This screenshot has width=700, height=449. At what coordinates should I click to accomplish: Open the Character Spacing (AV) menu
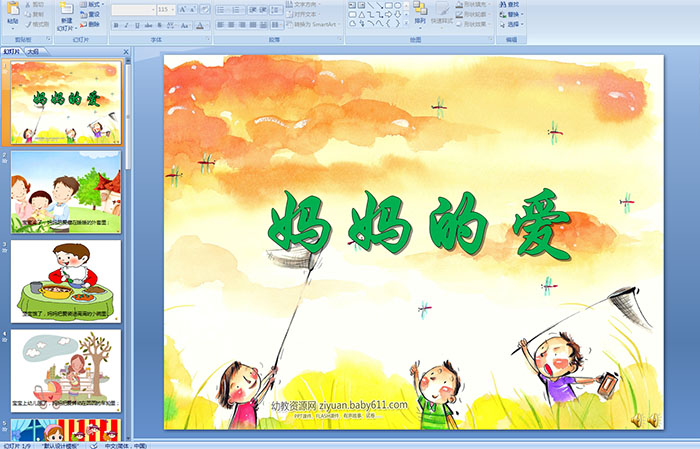coord(171,25)
